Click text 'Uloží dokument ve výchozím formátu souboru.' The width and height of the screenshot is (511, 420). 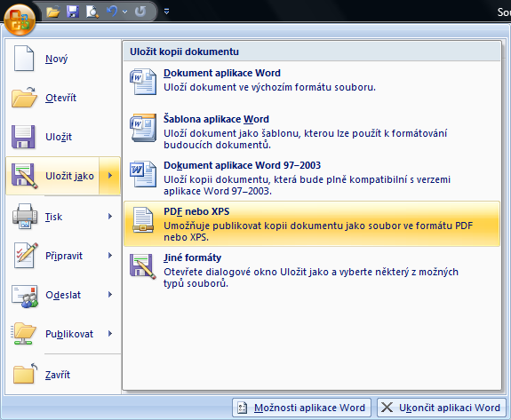click(x=269, y=87)
